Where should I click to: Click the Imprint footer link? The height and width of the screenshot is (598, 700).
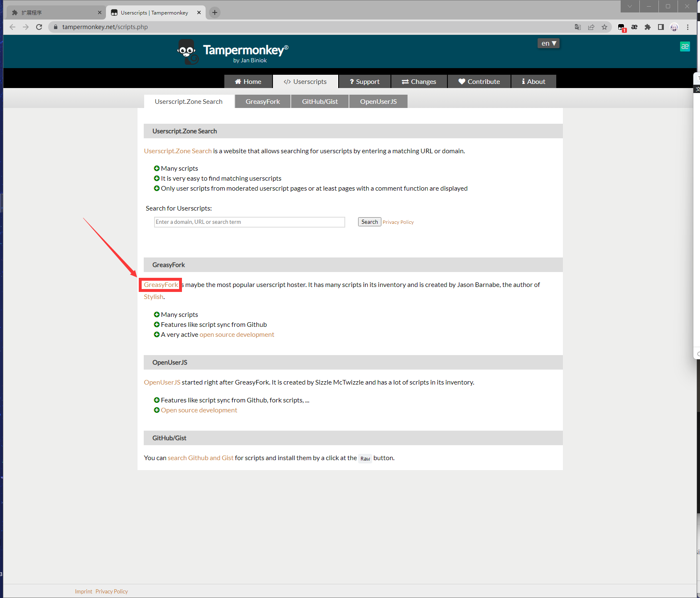[84, 591]
